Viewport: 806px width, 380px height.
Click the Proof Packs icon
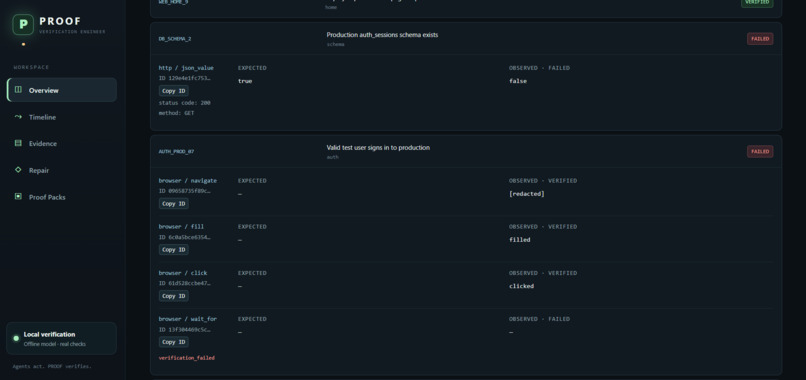tap(19, 196)
